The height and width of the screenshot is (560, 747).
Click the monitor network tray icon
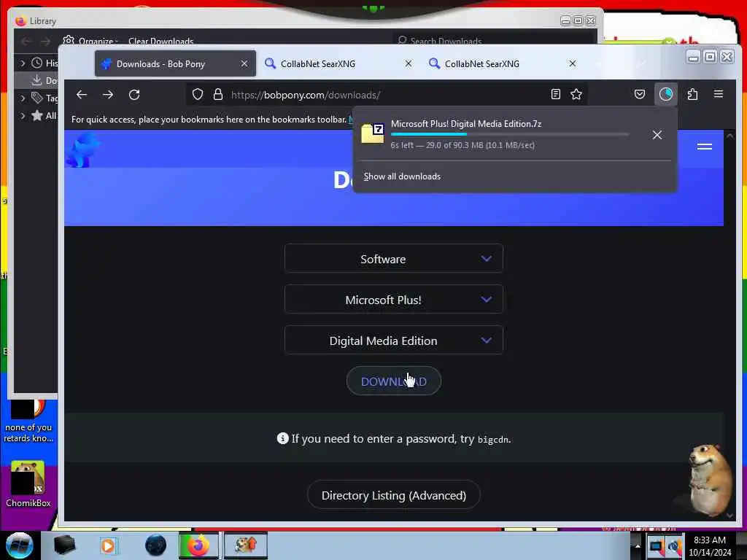pos(656,546)
